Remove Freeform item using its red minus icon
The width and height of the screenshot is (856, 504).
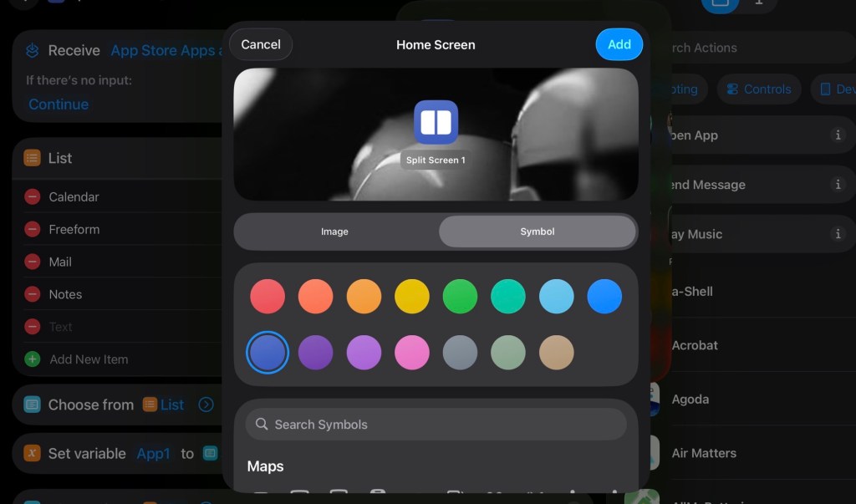[x=33, y=230]
